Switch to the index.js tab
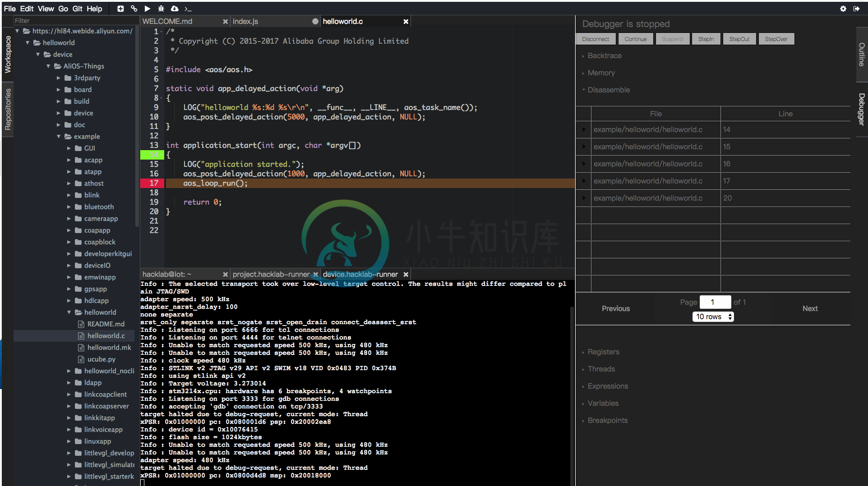This screenshot has width=868, height=486. 245,22
